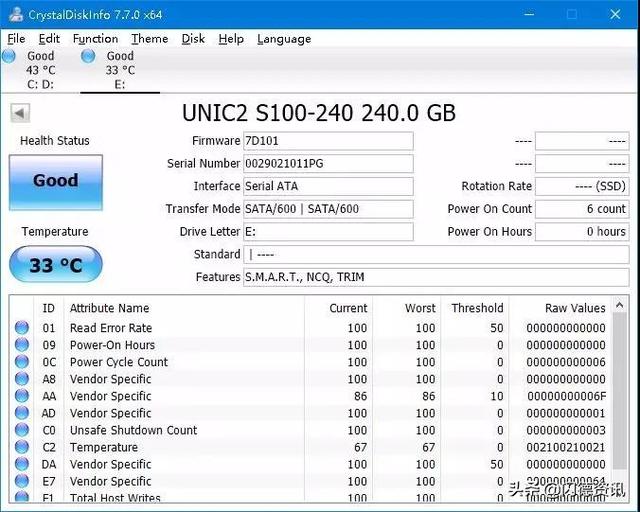Click the Good health status button
This screenshot has width=640, height=512.
[x=56, y=182]
